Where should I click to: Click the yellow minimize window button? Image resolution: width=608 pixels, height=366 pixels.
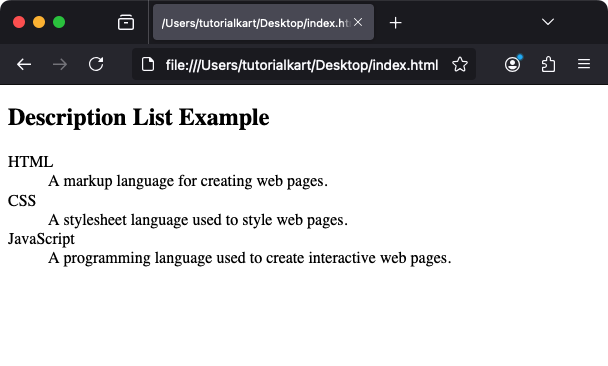[x=39, y=22]
